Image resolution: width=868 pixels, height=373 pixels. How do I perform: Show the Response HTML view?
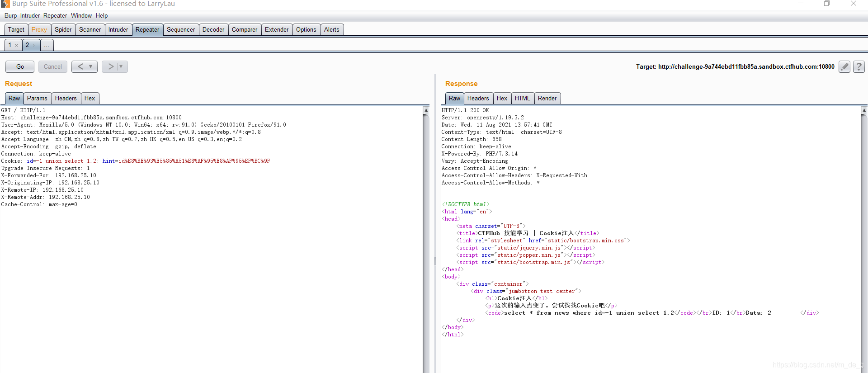(x=523, y=98)
